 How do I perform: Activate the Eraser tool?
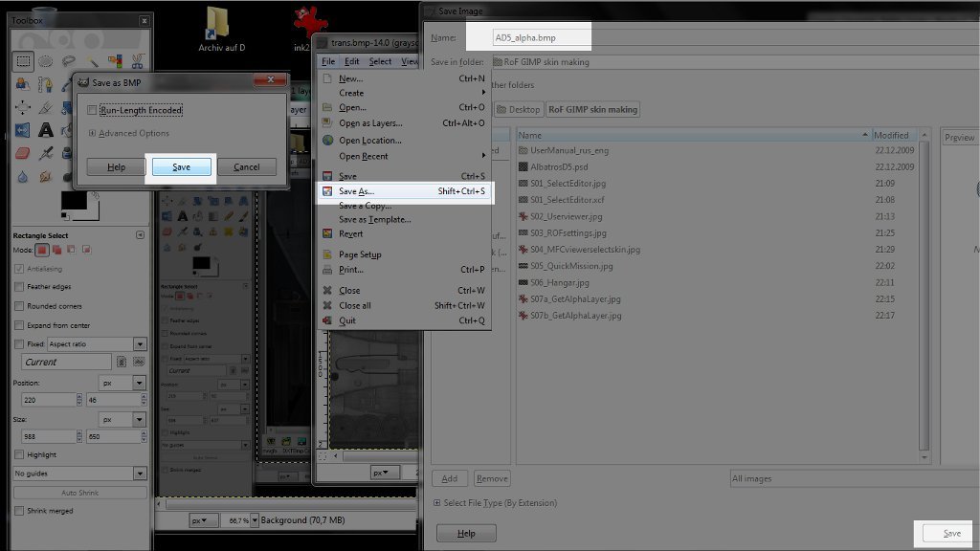point(23,153)
